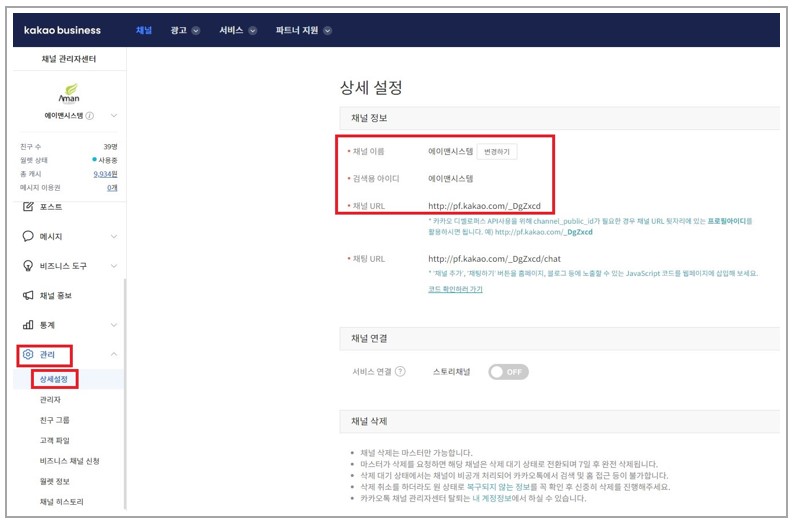
Task: Collapse the 관리 menu chevron
Action: [114, 354]
